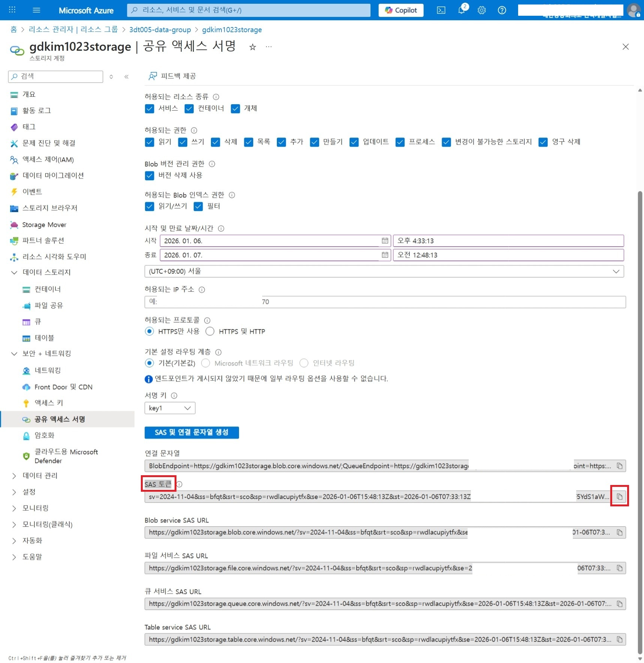Click the Copilot button
This screenshot has height=663, width=644.
click(401, 10)
